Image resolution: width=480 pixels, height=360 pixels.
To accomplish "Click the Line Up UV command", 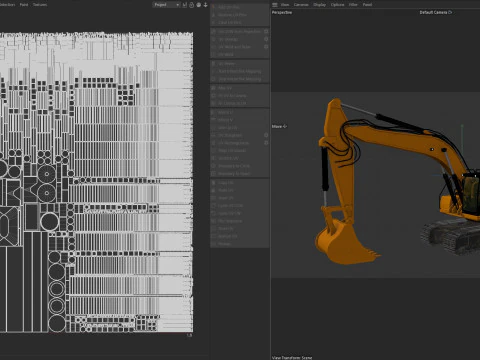I will pos(227,128).
